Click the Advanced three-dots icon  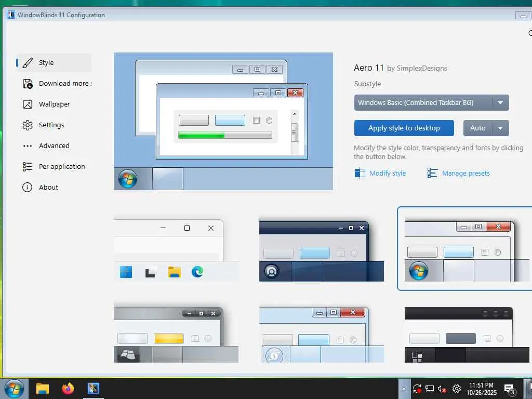28,146
